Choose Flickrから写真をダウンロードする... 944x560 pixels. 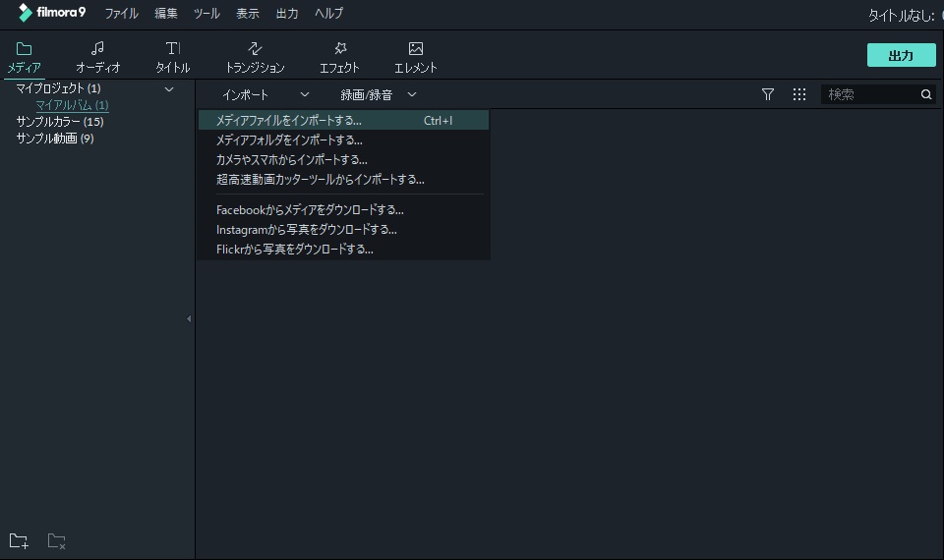pos(344,249)
